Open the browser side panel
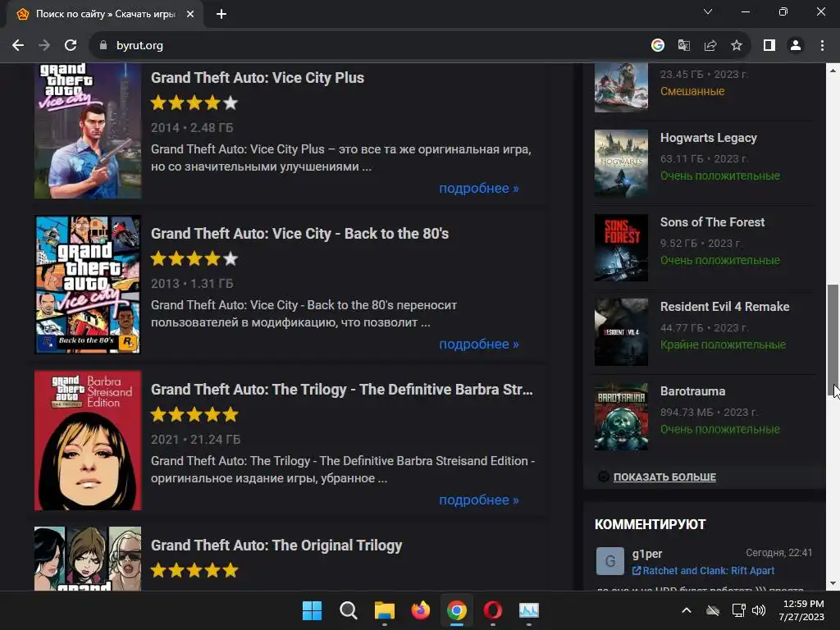The width and height of the screenshot is (840, 630). (769, 46)
